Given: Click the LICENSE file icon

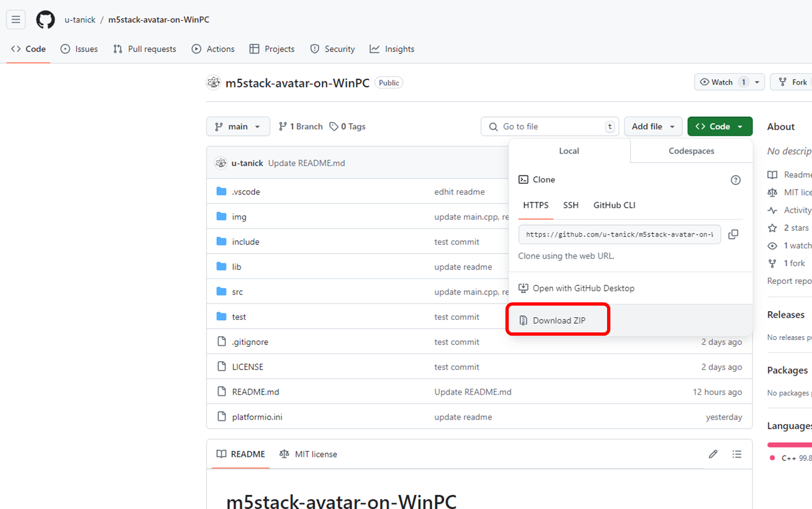Looking at the screenshot, I should [x=221, y=366].
